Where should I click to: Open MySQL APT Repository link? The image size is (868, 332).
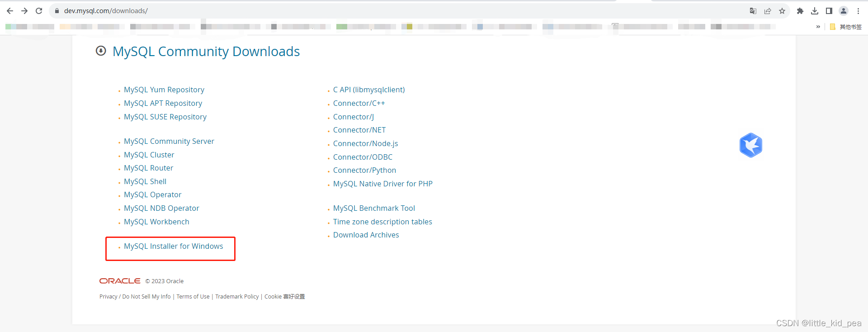pyautogui.click(x=163, y=103)
